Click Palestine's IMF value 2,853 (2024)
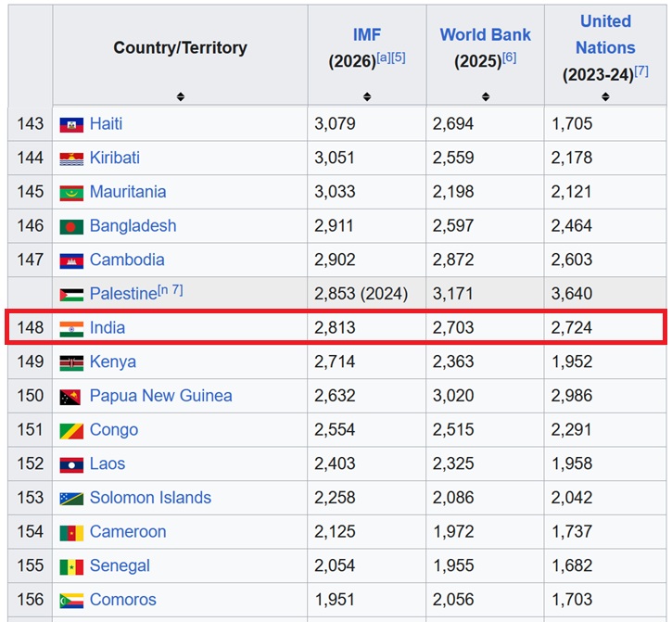The height and width of the screenshot is (622, 672). pos(361,294)
